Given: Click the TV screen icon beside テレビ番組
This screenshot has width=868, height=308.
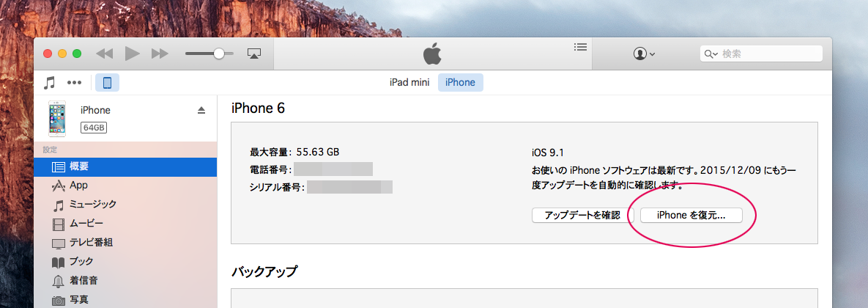Looking at the screenshot, I should (x=59, y=243).
